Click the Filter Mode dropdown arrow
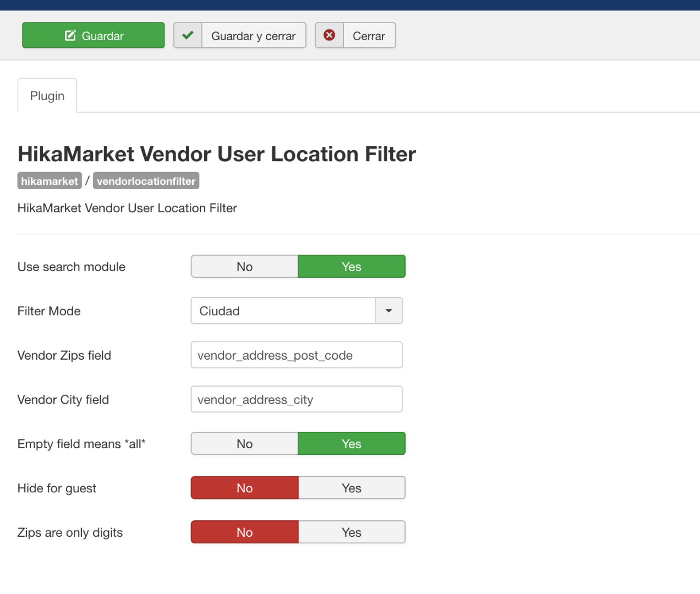Screen dimensions: 700x594 389,311
